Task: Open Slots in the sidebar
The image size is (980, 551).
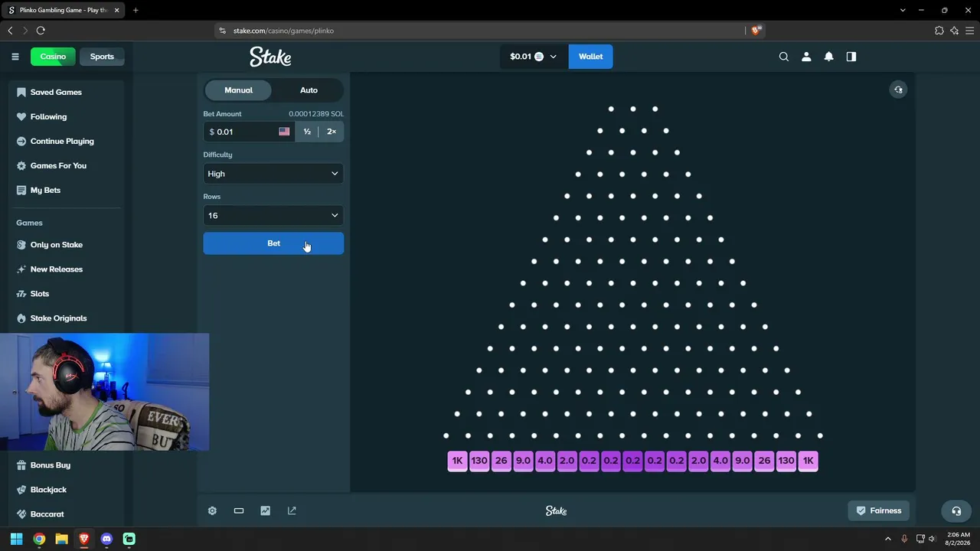Action: pyautogui.click(x=39, y=294)
